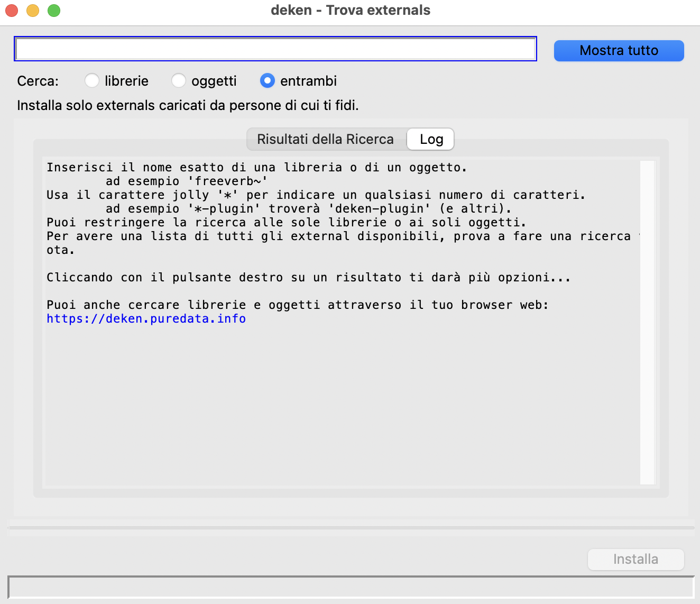The width and height of the screenshot is (700, 604).
Task: Select the librerie radio button
Action: [92, 81]
